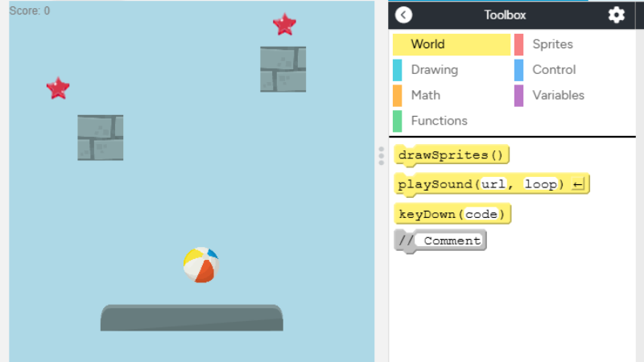
Task: Click the red star above the right brick
Action: point(284,24)
